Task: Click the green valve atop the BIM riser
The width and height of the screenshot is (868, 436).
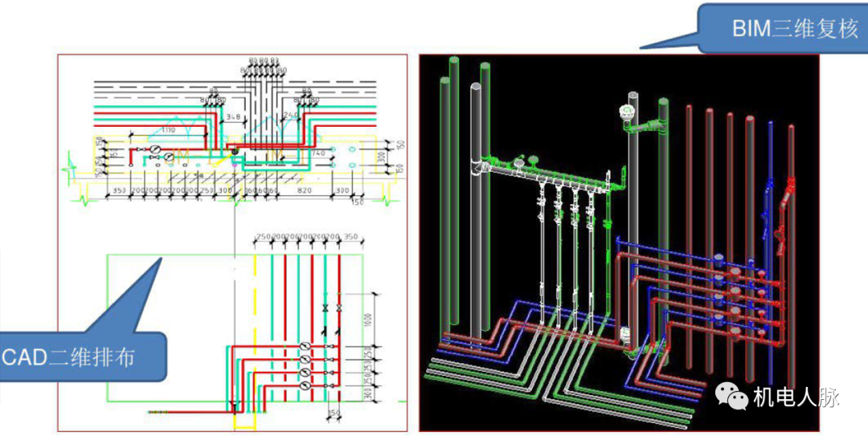Action: point(628,112)
